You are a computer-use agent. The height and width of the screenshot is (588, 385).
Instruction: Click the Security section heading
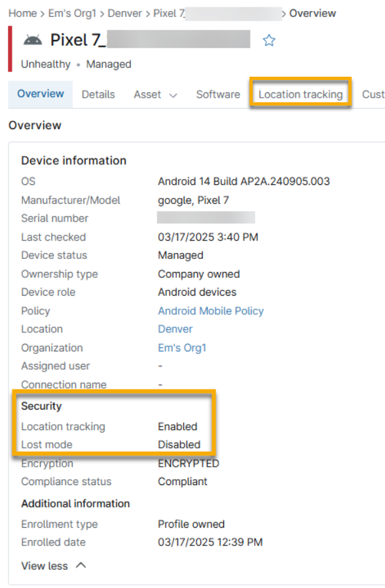click(x=41, y=406)
